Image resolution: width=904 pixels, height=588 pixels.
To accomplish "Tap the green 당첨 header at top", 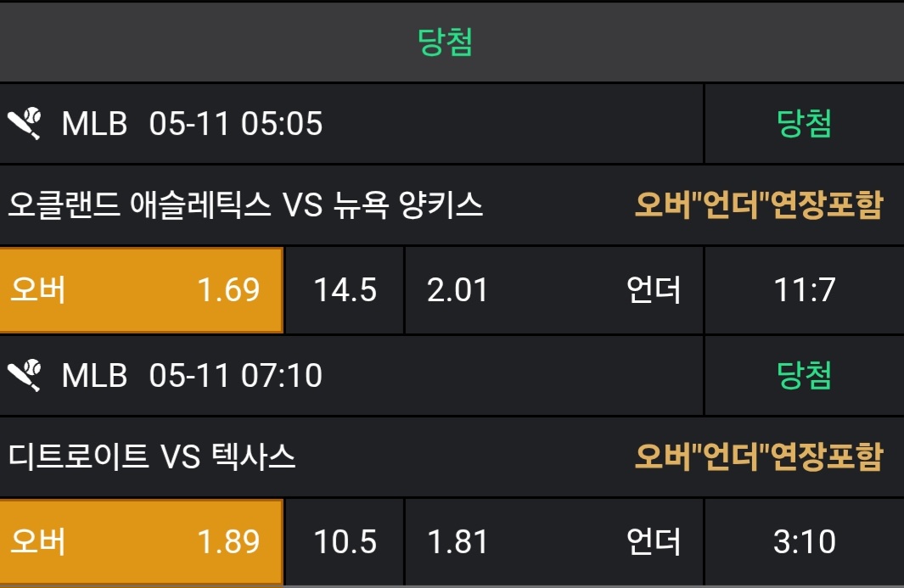I will point(446,42).
